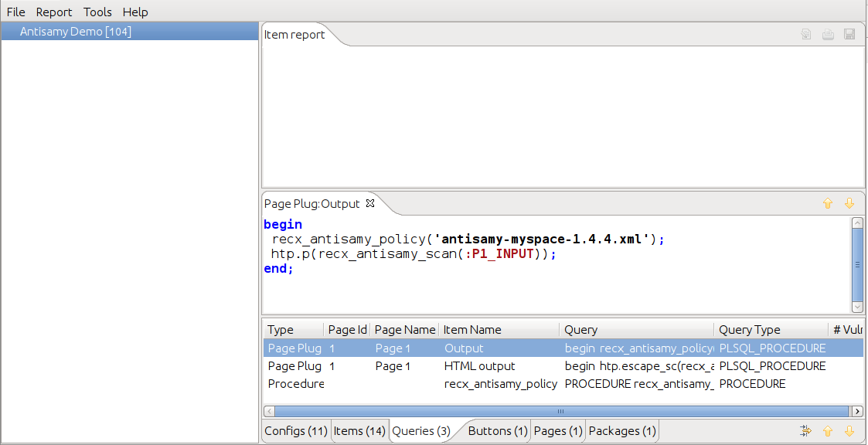Close the Page Plug:Output editor tab

(x=369, y=203)
